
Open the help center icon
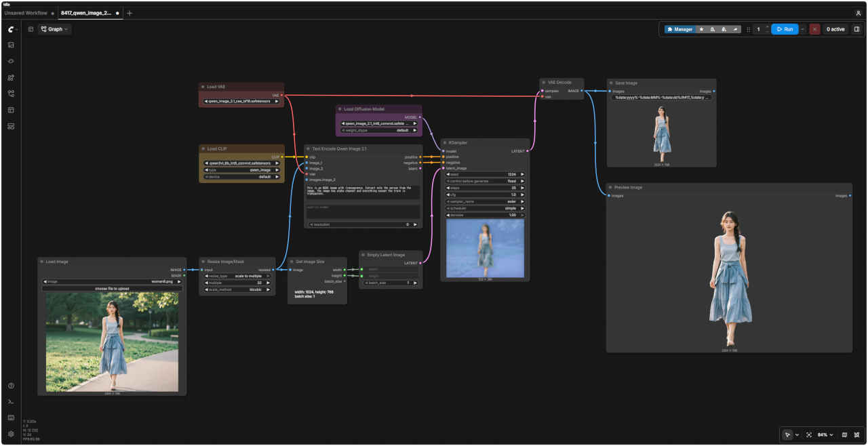[x=11, y=386]
